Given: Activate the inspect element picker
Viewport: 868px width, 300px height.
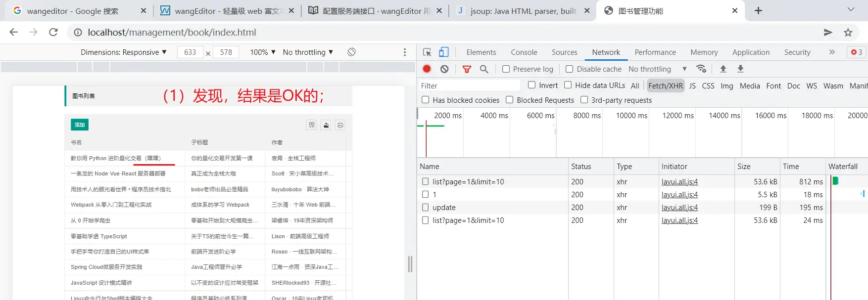Looking at the screenshot, I should tap(427, 52).
